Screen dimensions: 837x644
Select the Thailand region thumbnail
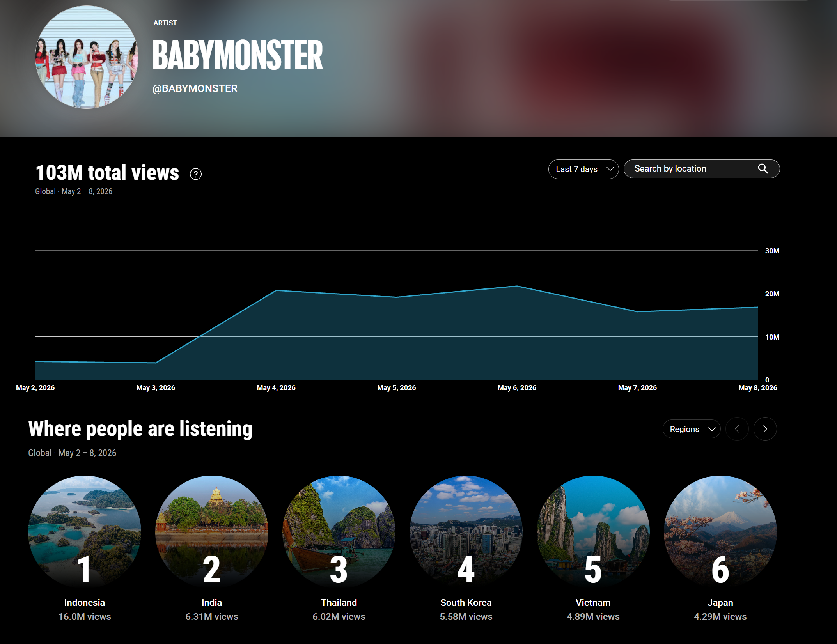[339, 531]
